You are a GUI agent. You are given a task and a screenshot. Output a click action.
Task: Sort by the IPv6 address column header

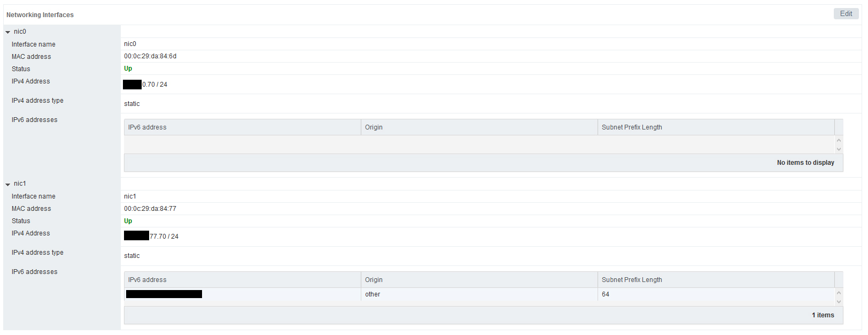(147, 127)
